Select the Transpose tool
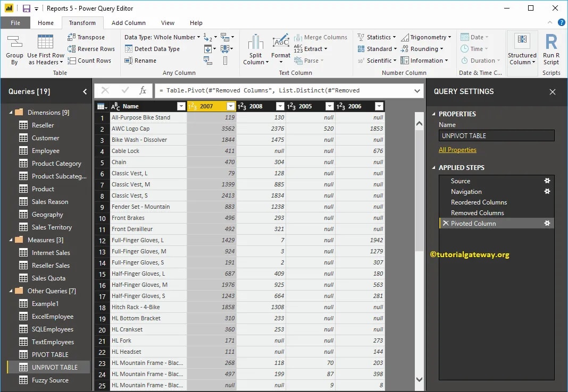This screenshot has width=568, height=392. pos(90,37)
